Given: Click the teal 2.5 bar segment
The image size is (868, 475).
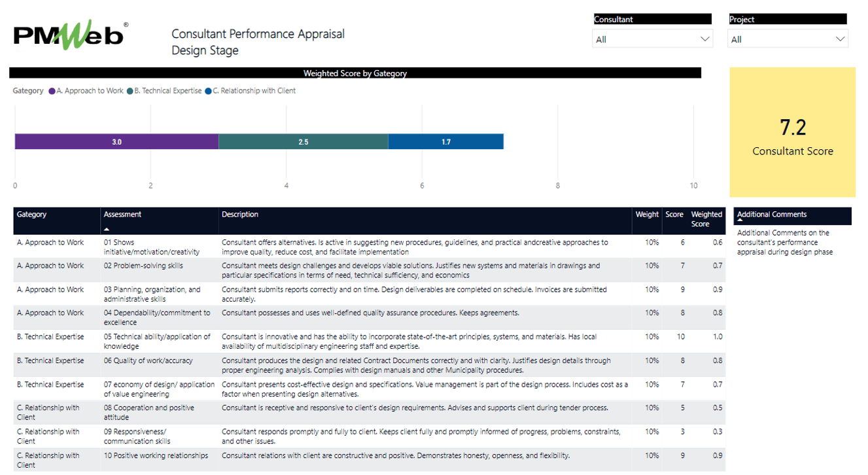Looking at the screenshot, I should point(303,141).
